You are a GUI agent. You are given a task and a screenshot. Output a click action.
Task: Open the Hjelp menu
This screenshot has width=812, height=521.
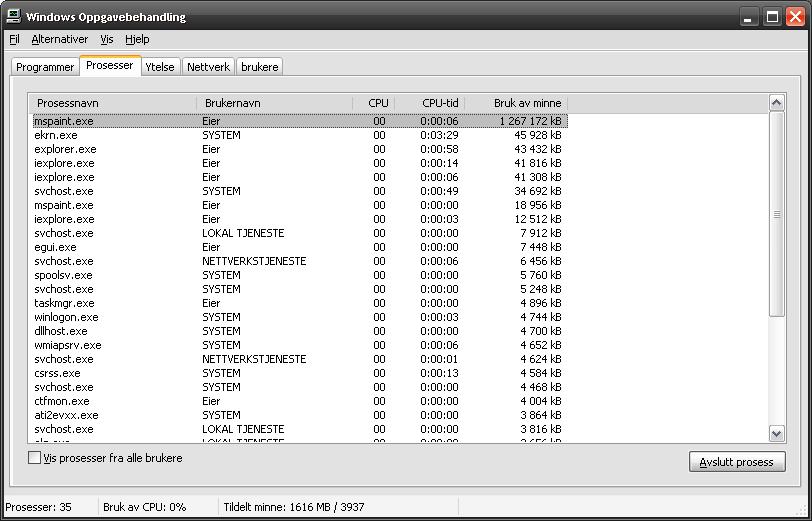point(137,39)
